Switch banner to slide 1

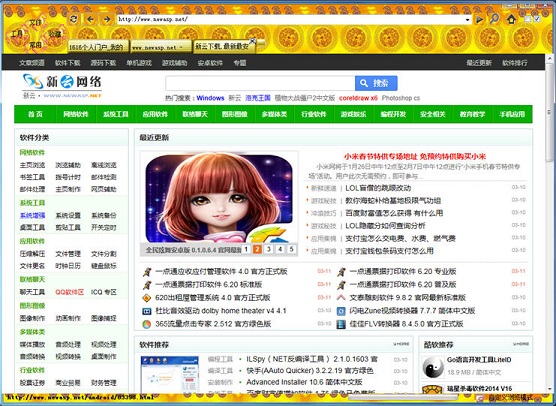click(x=246, y=249)
